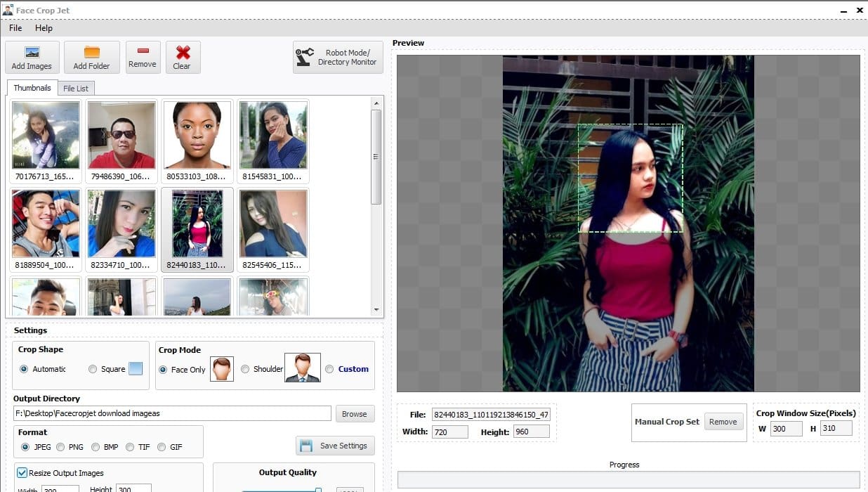868x492 pixels.
Task: Click Browse for output directory
Action: tap(354, 414)
